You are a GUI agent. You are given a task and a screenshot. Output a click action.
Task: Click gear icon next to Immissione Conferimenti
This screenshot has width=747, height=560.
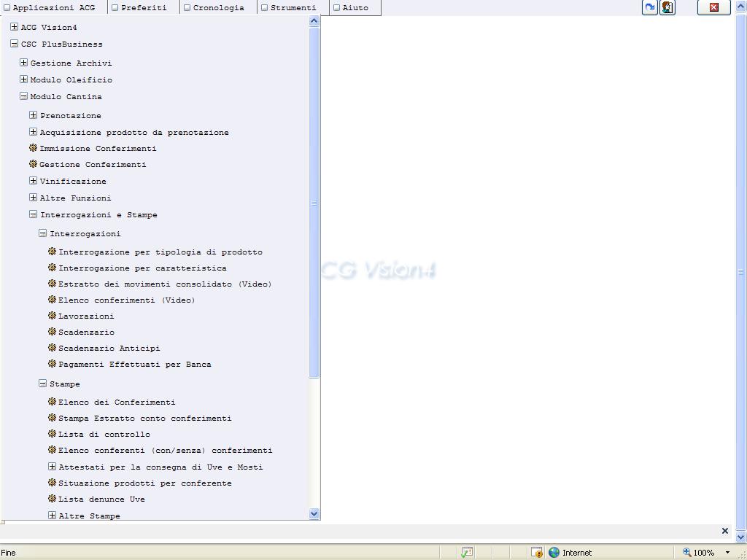pyautogui.click(x=33, y=148)
